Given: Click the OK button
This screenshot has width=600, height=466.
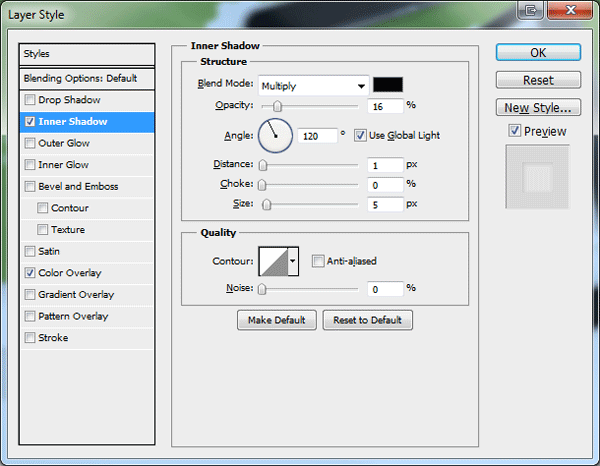Looking at the screenshot, I should pyautogui.click(x=538, y=52).
